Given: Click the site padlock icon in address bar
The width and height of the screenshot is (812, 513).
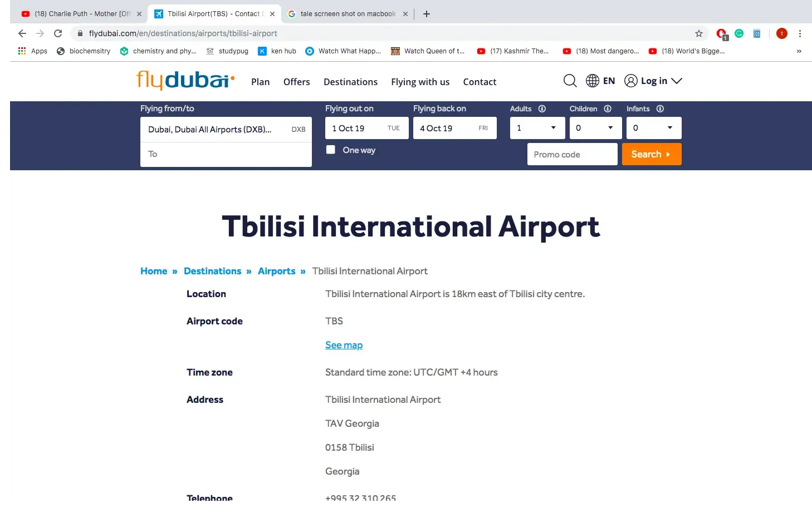Looking at the screenshot, I should pyautogui.click(x=80, y=33).
